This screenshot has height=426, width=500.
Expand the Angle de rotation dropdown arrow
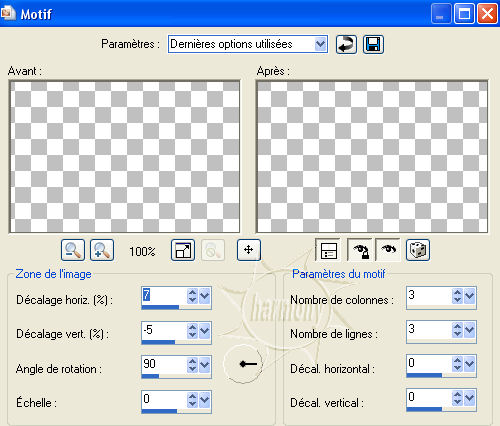204,365
